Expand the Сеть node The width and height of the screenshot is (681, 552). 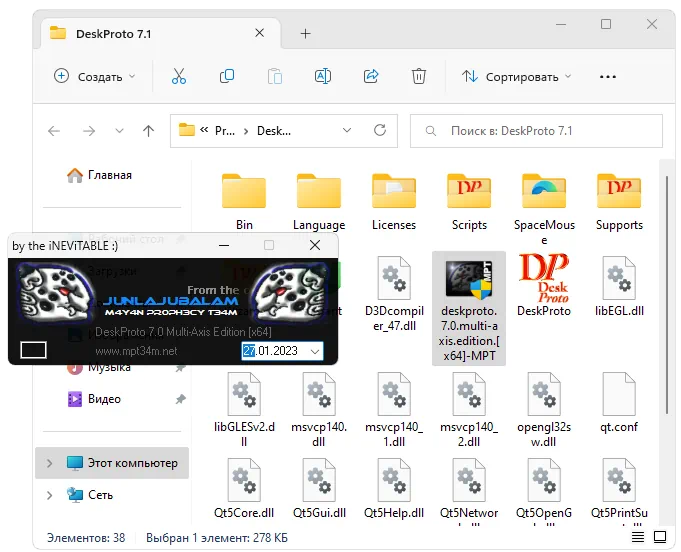[x=50, y=495]
